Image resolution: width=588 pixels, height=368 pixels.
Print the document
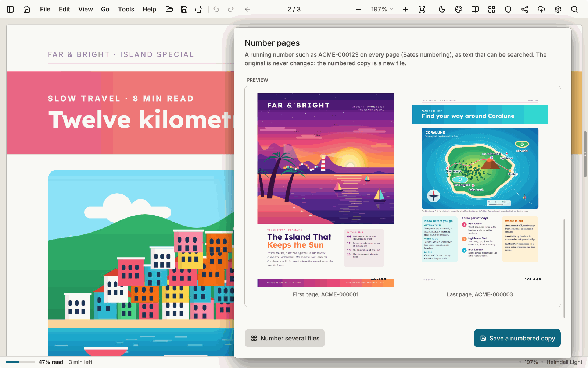[199, 9]
